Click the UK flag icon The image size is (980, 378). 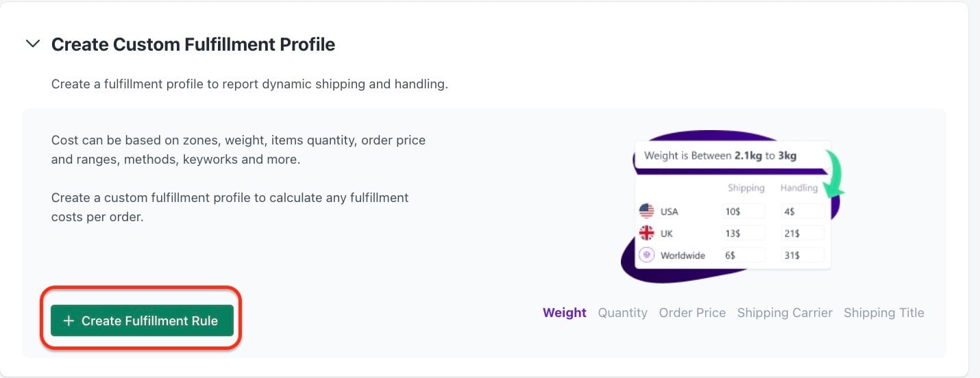[x=646, y=234]
